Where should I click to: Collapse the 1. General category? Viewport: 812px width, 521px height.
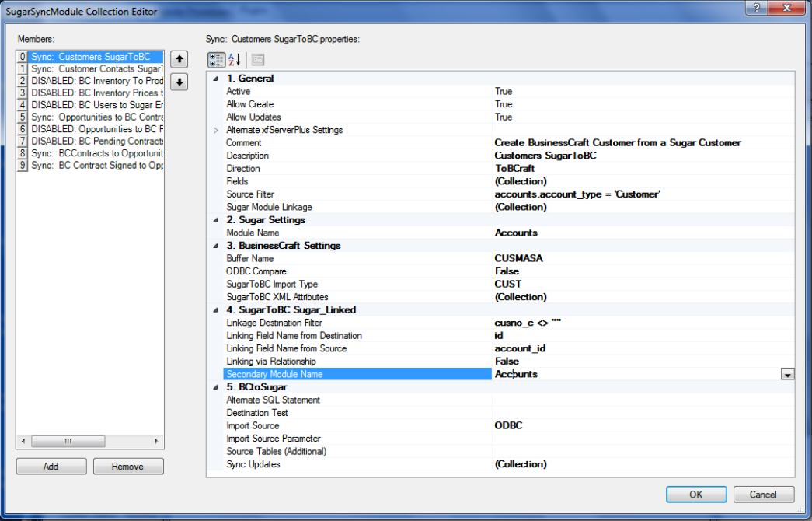(x=215, y=79)
